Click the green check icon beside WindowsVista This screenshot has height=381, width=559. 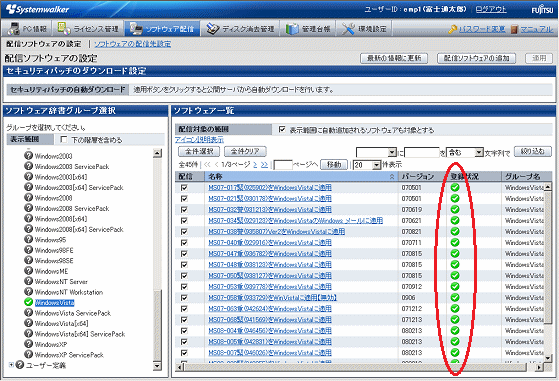tap(29, 302)
